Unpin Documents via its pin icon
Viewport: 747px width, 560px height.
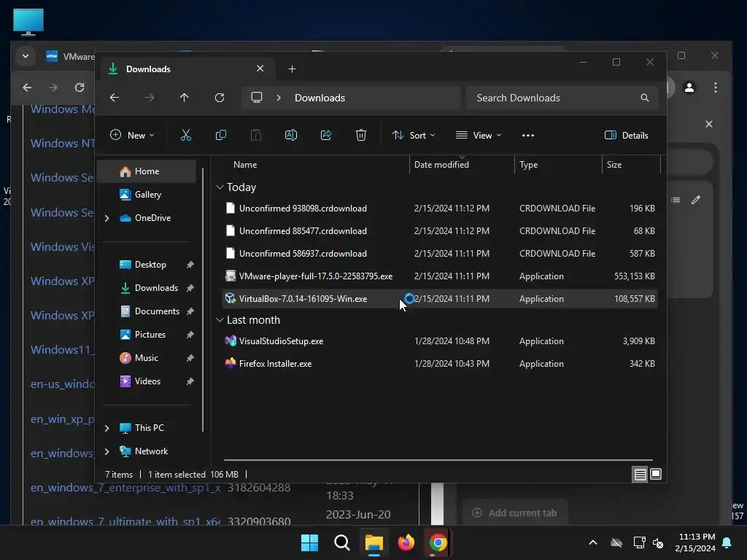190,311
